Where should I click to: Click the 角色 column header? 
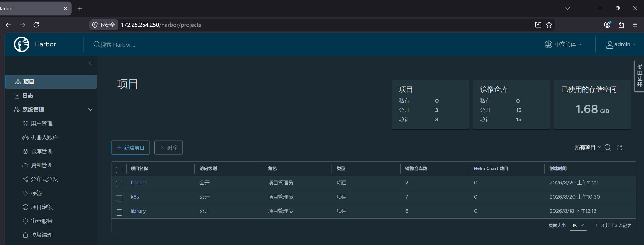pos(272,168)
